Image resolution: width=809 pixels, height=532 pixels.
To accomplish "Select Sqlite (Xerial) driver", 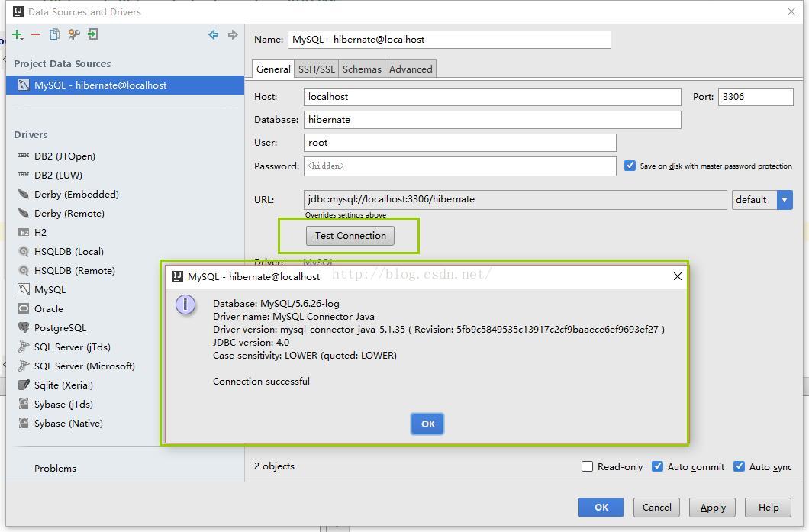I will (x=63, y=385).
